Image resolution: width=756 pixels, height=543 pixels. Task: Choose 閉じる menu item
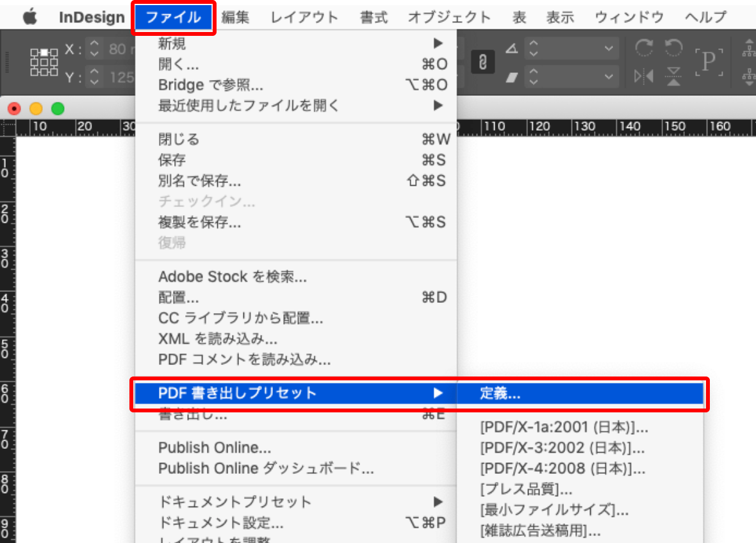(296, 139)
